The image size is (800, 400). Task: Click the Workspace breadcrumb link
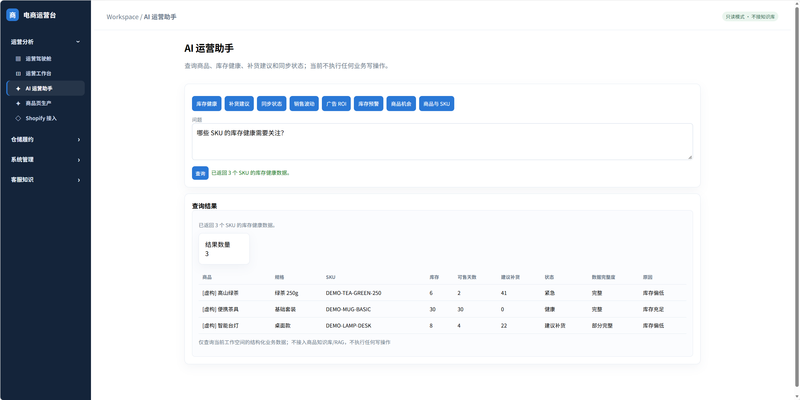click(x=122, y=17)
